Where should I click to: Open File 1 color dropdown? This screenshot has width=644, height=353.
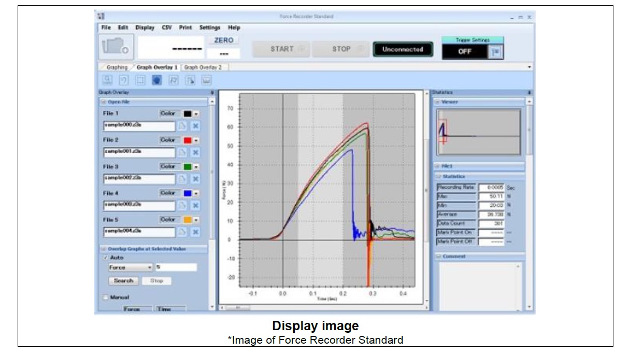point(197,114)
